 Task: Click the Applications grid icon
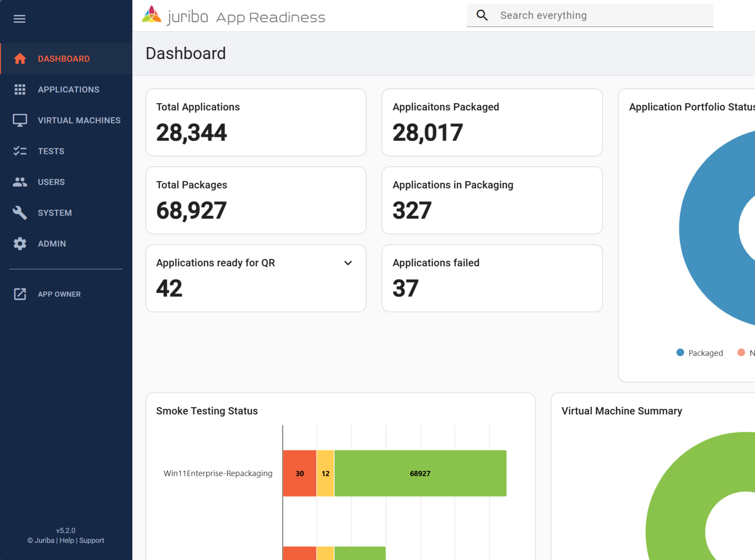(x=20, y=90)
